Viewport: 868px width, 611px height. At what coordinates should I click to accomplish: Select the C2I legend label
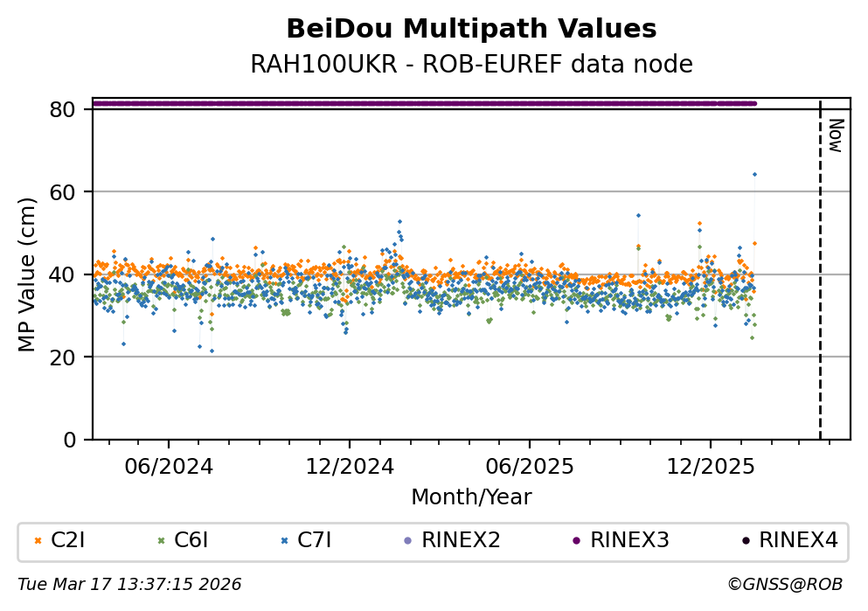tap(68, 541)
